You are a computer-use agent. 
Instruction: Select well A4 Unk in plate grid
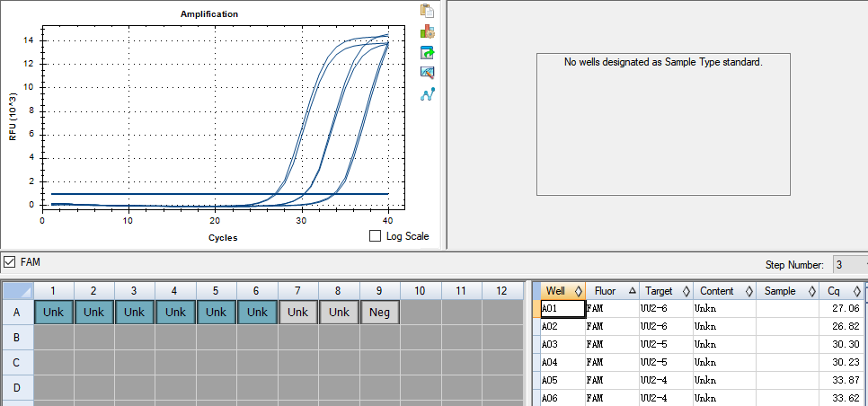click(x=175, y=312)
